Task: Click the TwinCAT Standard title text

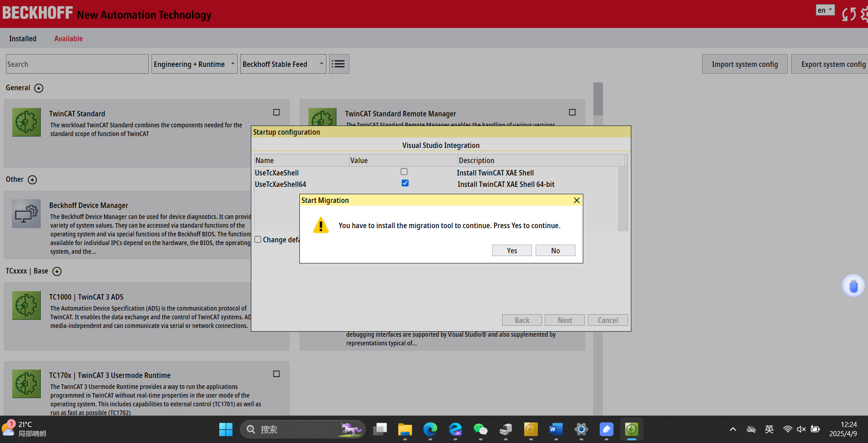Action: (x=77, y=114)
